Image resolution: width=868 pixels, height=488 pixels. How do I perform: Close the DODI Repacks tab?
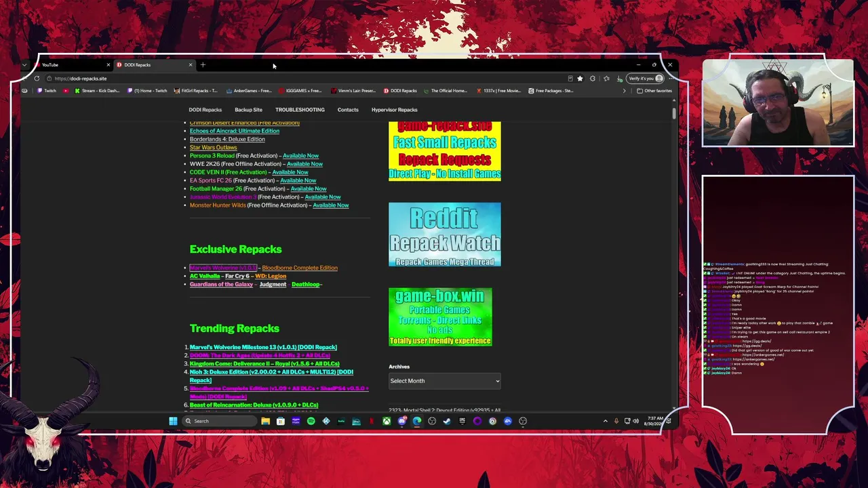(191, 65)
